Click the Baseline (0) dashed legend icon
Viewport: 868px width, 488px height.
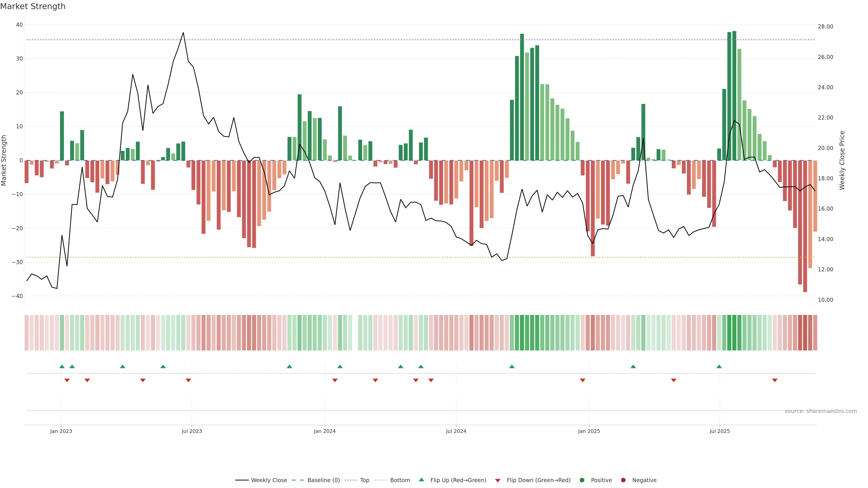click(297, 480)
